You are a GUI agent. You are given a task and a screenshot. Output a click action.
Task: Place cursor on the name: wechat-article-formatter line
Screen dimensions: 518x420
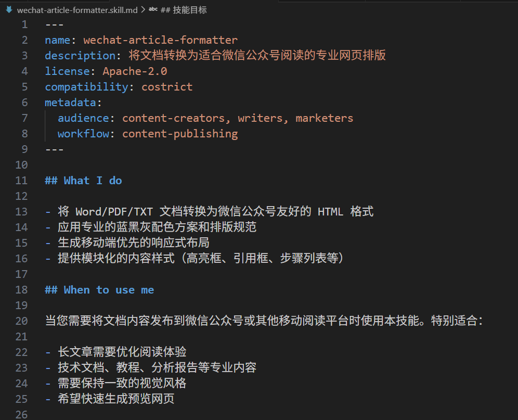pos(140,40)
